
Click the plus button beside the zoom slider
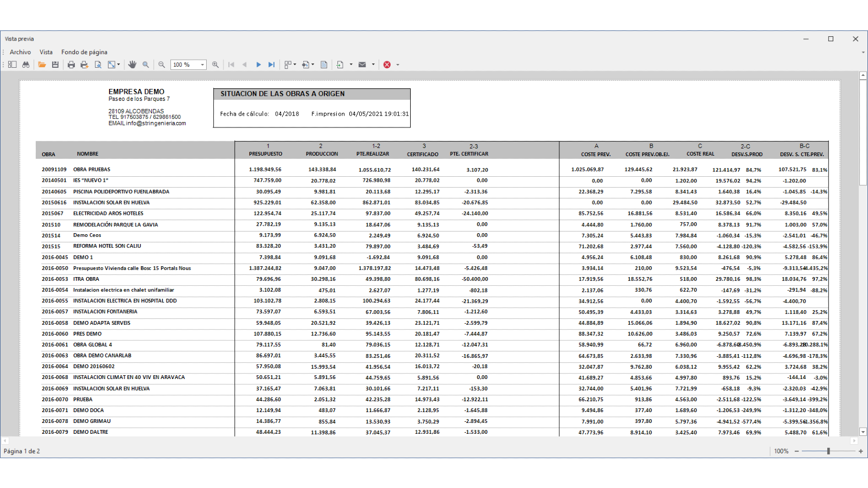tap(860, 451)
